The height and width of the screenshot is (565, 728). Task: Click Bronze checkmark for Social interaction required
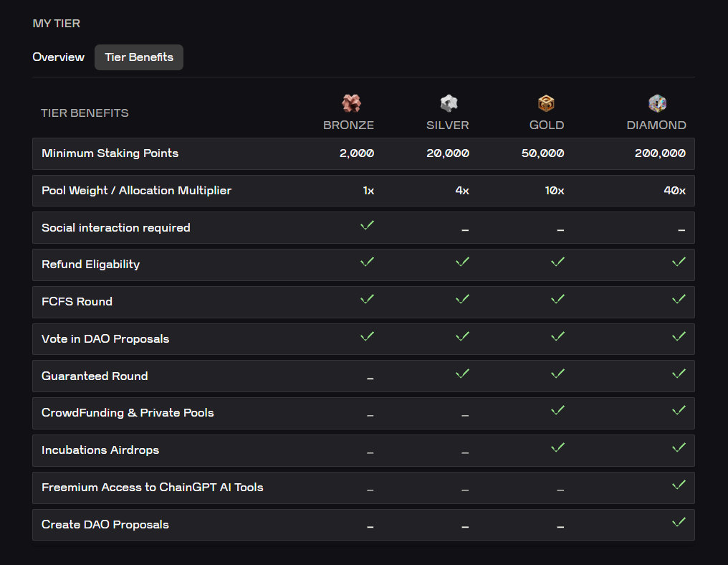[x=367, y=225]
